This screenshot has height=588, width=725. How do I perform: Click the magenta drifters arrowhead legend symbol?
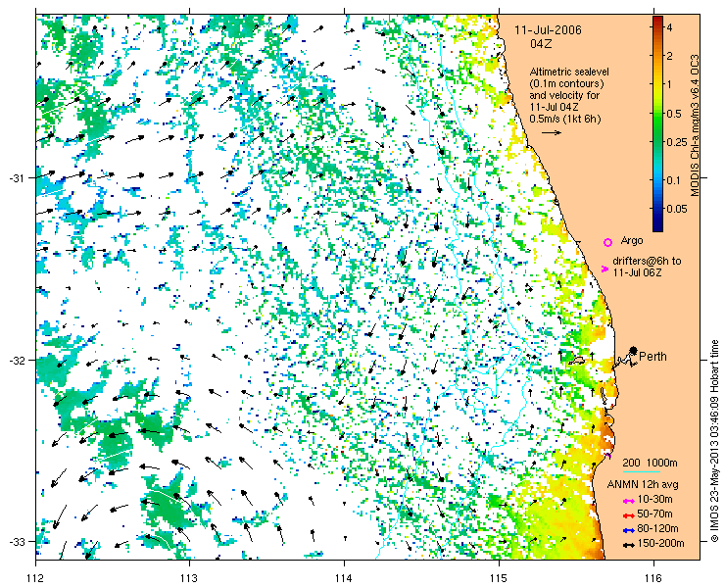[x=604, y=269]
